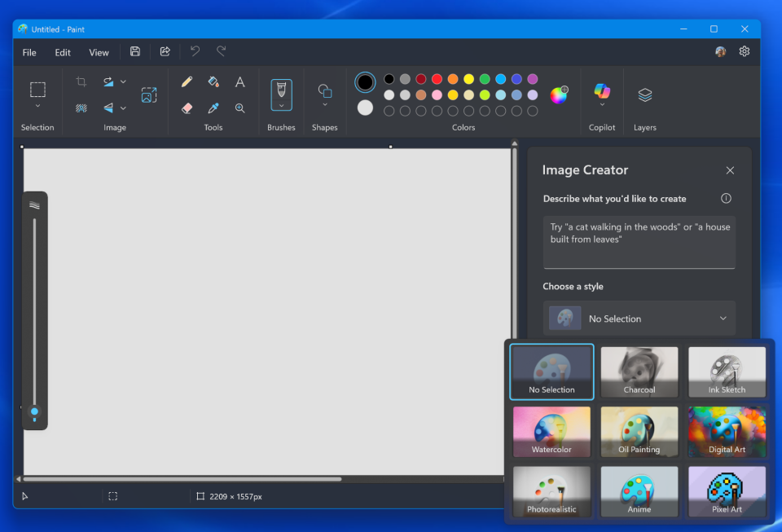Select the Fill with color tool
782x532 pixels.
coord(213,81)
